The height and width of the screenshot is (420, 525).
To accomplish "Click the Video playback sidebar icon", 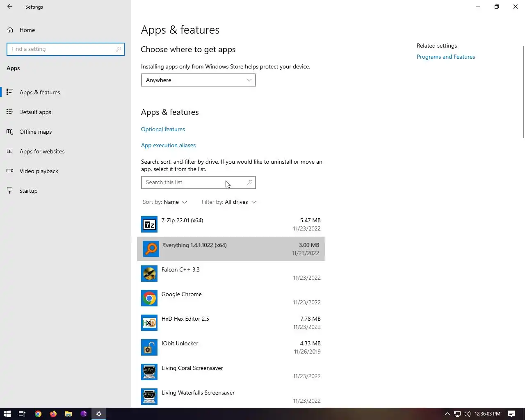I will 10,171.
